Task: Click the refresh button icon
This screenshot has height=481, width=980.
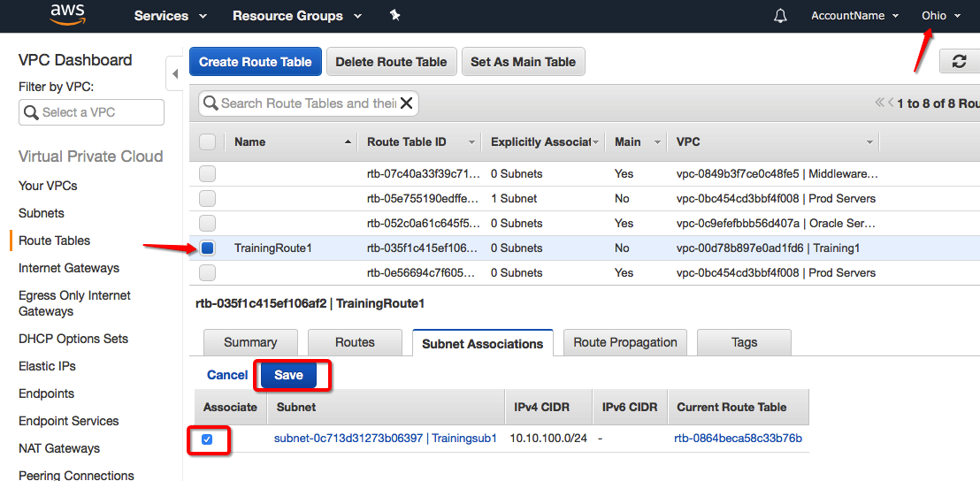Action: pos(959,61)
